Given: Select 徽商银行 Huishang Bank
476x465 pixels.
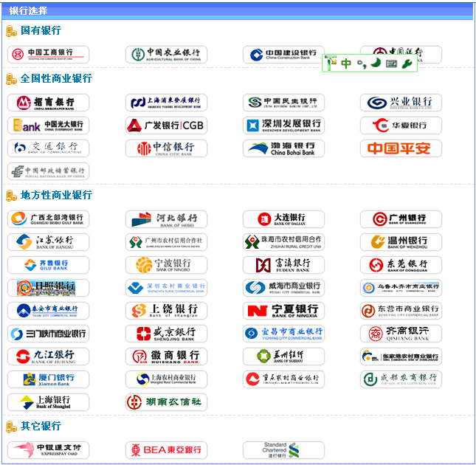Looking at the screenshot, I should point(166,356).
